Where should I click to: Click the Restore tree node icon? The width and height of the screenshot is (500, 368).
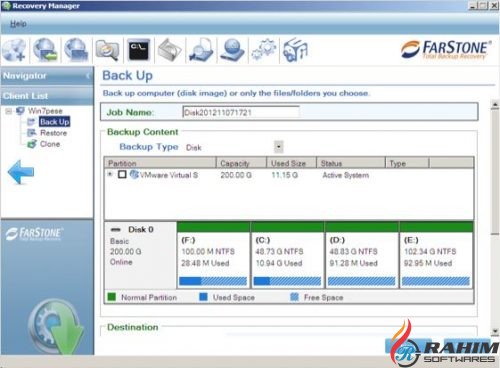pyautogui.click(x=32, y=133)
